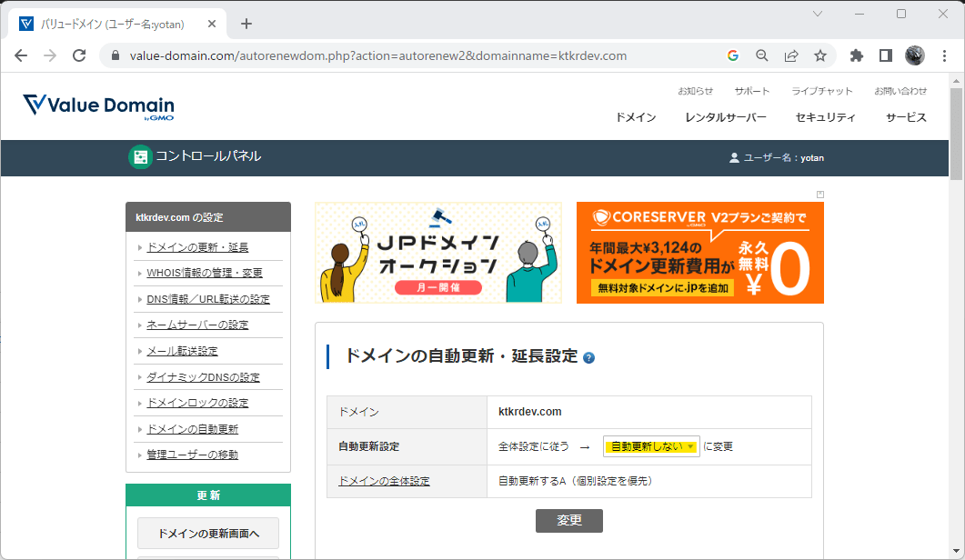The height and width of the screenshot is (560, 965).
Task: Click the user silhouette icon beside ユーザー名
Action: [x=734, y=158]
